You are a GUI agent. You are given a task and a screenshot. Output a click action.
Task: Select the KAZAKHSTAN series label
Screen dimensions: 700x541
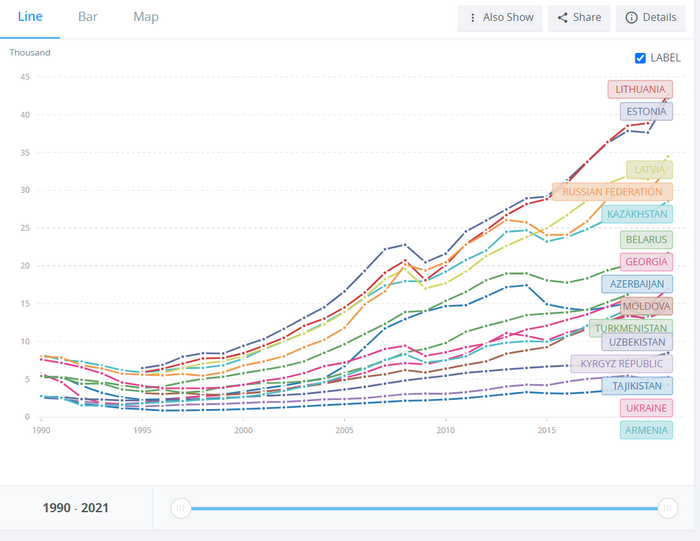coord(637,214)
